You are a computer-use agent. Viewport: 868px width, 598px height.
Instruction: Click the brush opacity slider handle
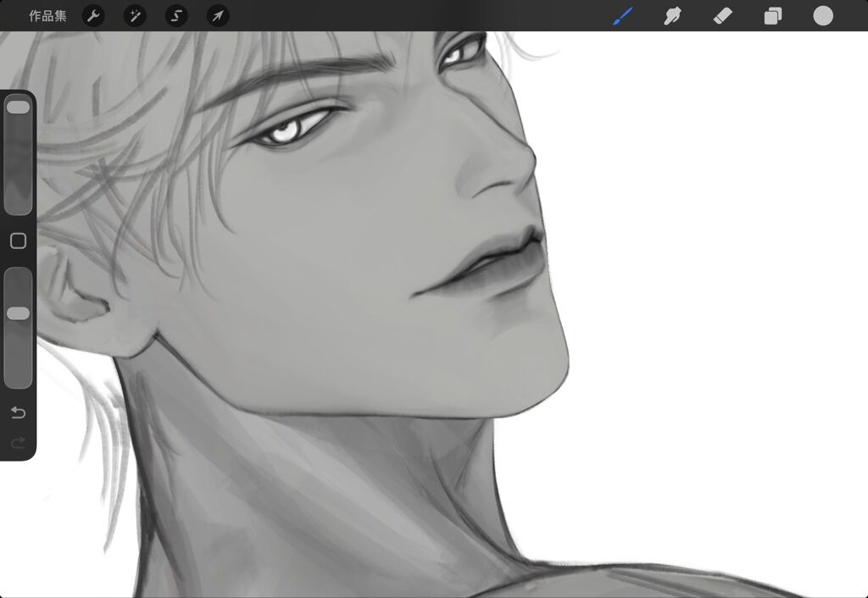click(18, 313)
